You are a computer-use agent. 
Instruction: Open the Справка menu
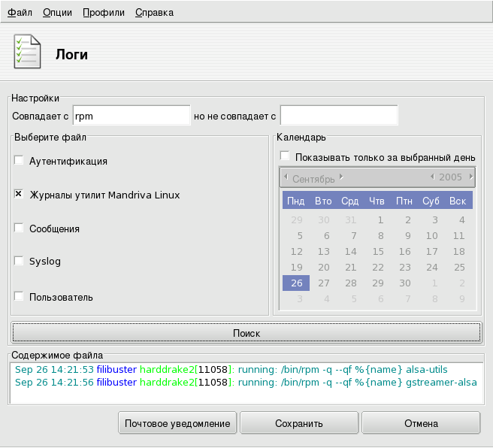click(154, 13)
